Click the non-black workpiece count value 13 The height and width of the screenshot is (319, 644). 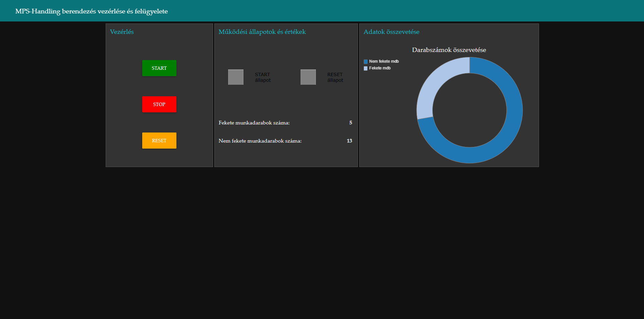[x=349, y=141]
